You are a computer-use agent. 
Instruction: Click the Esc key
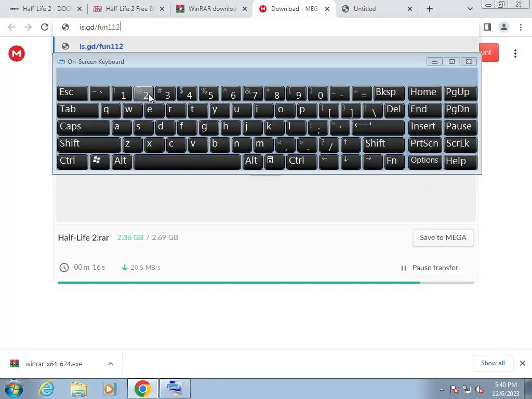pos(73,94)
